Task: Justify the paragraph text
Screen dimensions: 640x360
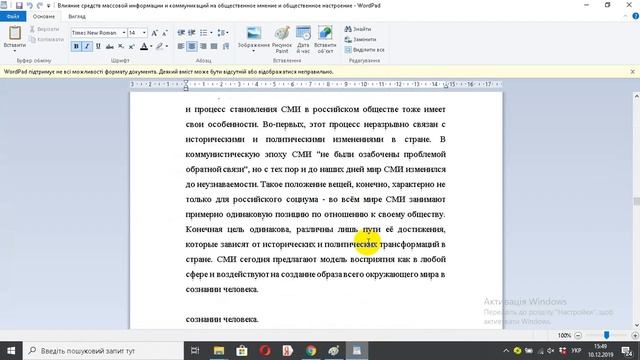Action: pos(214,47)
